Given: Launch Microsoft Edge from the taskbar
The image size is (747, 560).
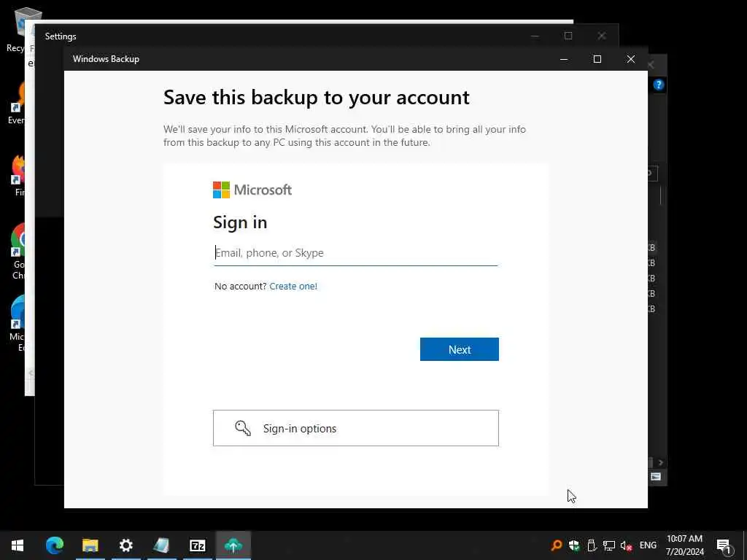Looking at the screenshot, I should pyautogui.click(x=54, y=545).
